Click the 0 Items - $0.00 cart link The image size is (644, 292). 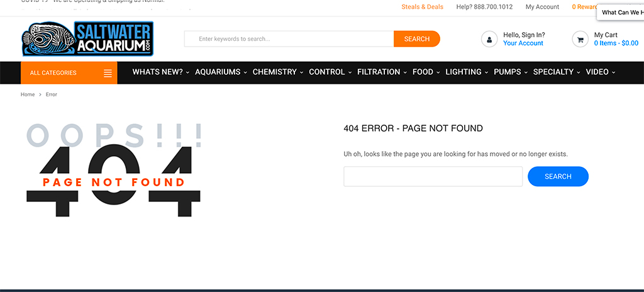616,43
